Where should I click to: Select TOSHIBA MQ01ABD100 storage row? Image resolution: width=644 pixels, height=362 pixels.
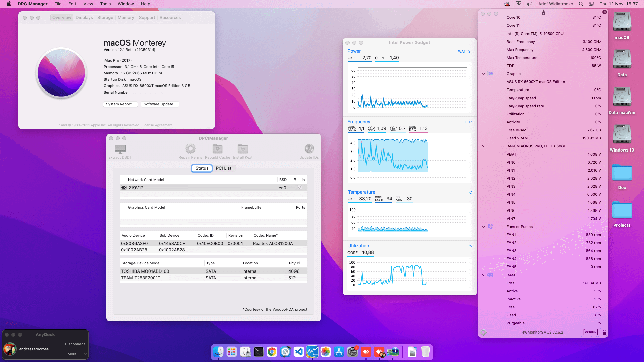213,271
